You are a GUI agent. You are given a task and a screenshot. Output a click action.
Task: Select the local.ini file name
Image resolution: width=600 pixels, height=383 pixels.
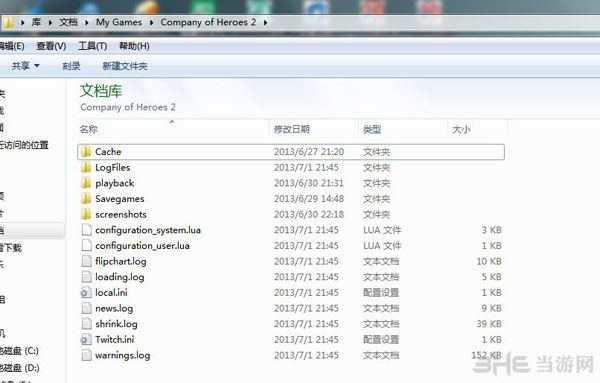click(x=111, y=293)
